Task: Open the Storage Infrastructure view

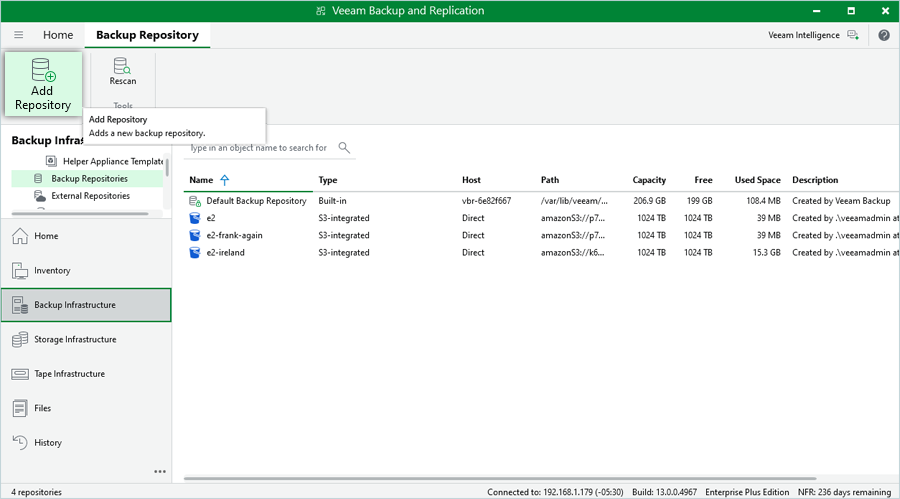Action: coord(75,340)
